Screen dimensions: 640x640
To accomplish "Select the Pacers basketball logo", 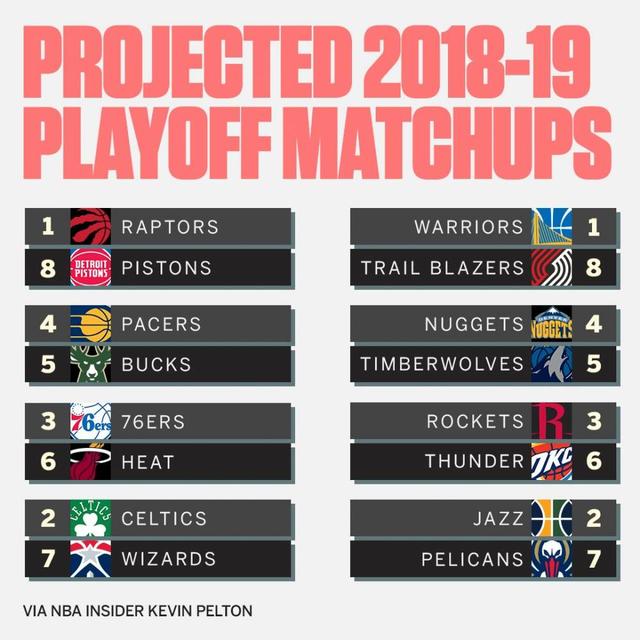I will click(x=91, y=324).
